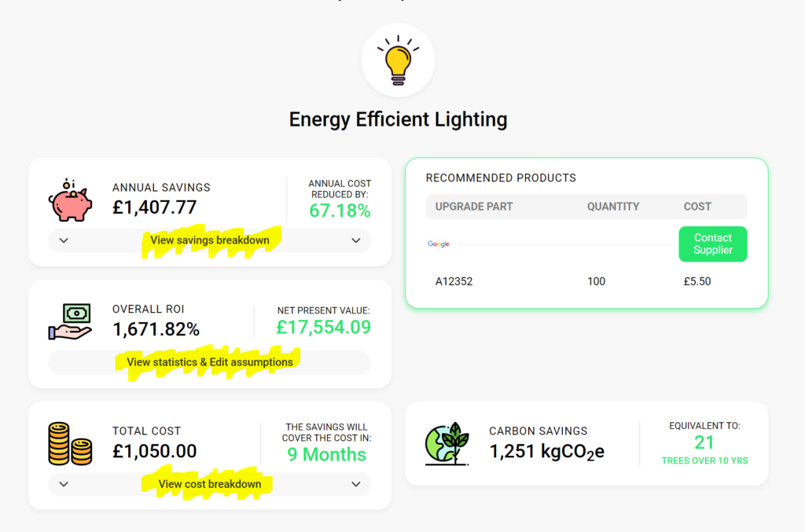Expand savings breakdown using left chevron
805x532 pixels.
[x=64, y=240]
